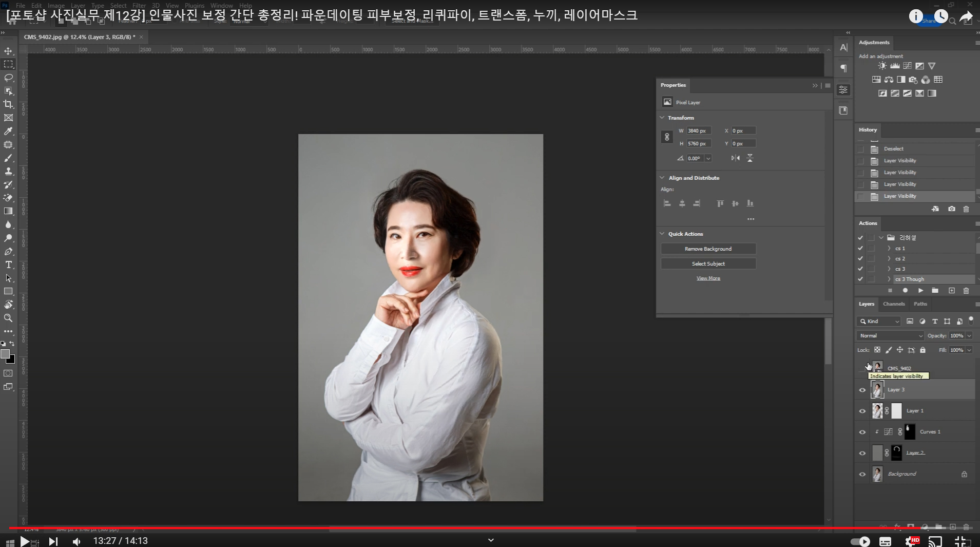
Task: Click the foreground color swatch
Action: point(5,354)
